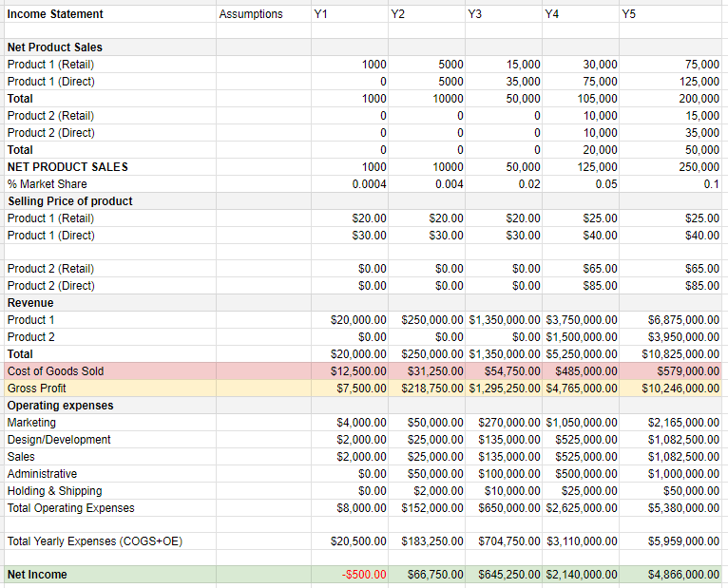Viewport: 728px width, 588px height.
Task: Click the $152,000.00 total operating expenses cell
Action: click(427, 508)
